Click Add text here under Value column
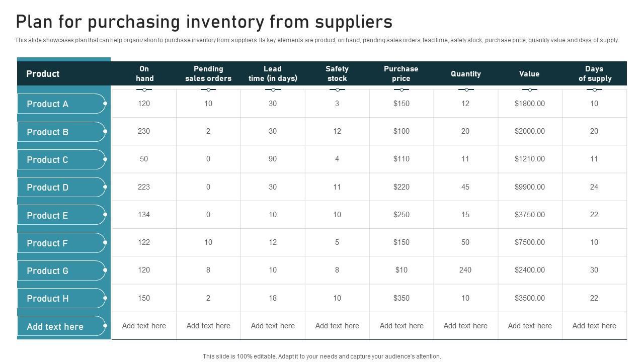This screenshot has width=644, height=362. click(x=530, y=326)
